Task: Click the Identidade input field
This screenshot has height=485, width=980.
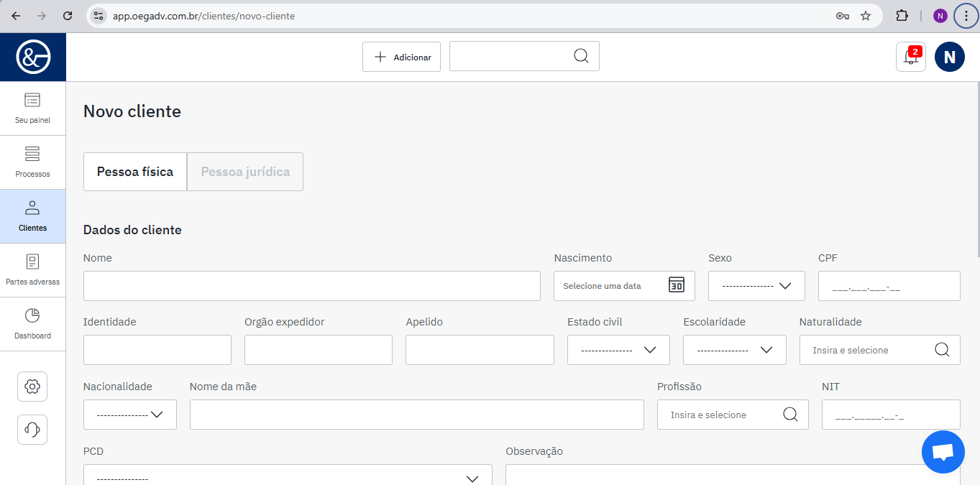Action: click(157, 350)
